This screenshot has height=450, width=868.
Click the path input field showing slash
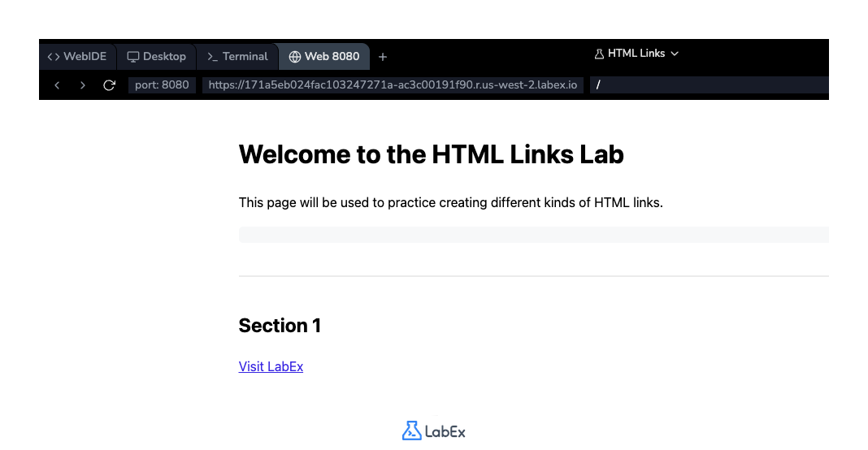tap(707, 85)
